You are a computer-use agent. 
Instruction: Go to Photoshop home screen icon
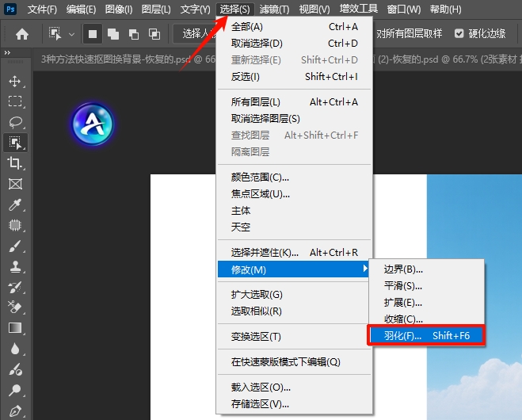coord(22,34)
